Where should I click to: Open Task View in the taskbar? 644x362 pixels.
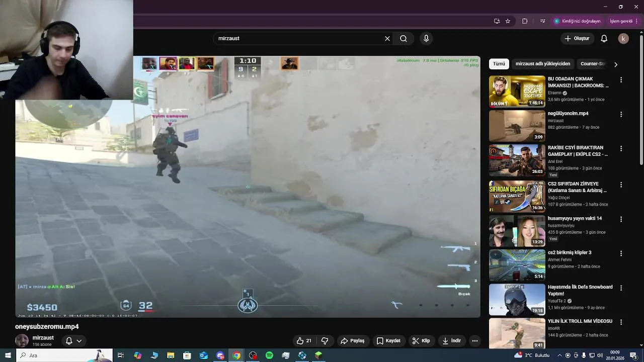tap(121, 355)
